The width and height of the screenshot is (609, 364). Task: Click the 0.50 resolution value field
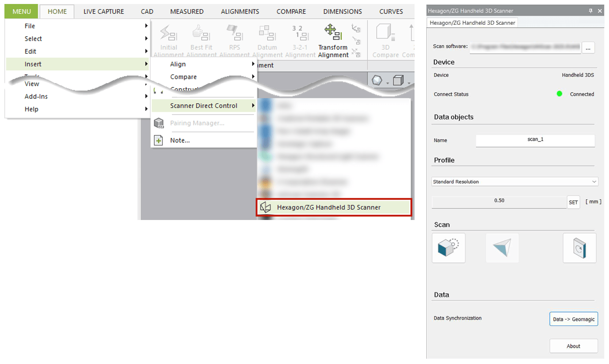[x=499, y=201]
